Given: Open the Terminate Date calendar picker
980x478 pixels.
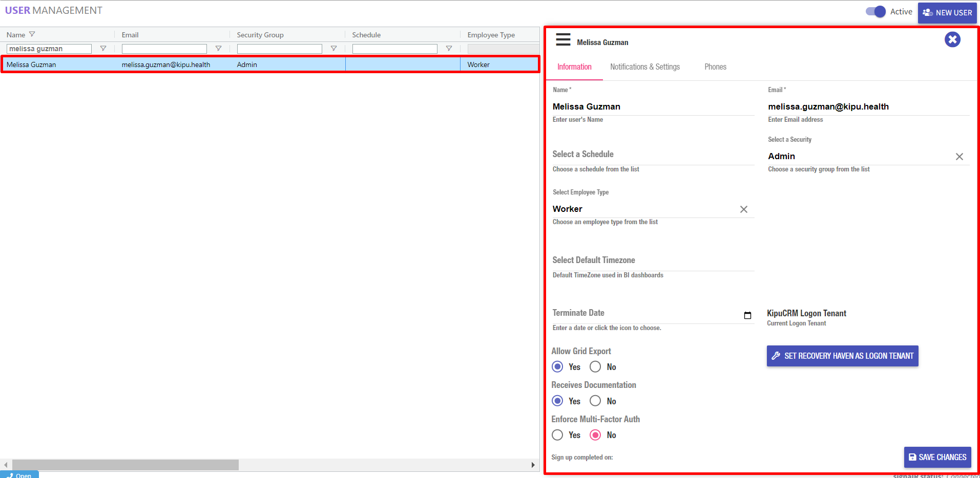Looking at the screenshot, I should click(x=747, y=315).
